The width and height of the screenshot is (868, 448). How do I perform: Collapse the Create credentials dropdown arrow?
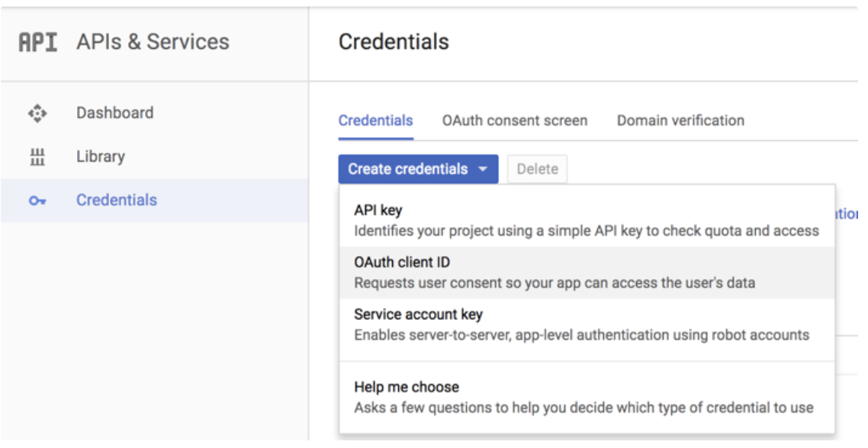coord(483,170)
